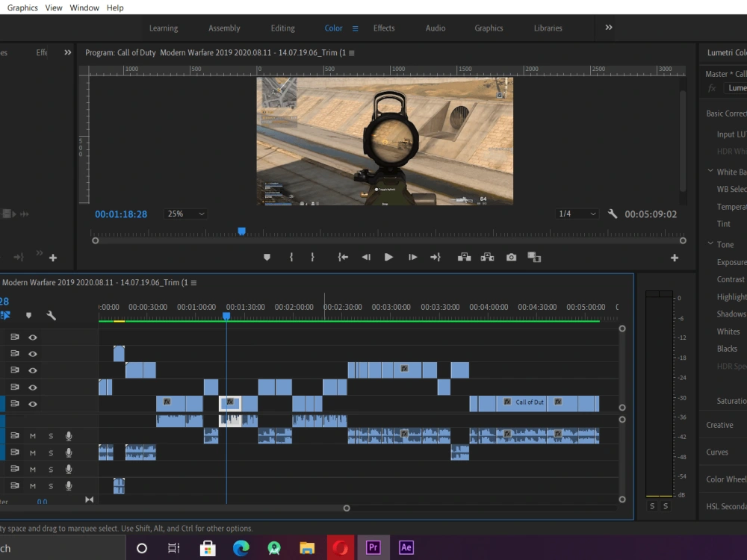Launch Opera from the taskbar

[x=340, y=547]
